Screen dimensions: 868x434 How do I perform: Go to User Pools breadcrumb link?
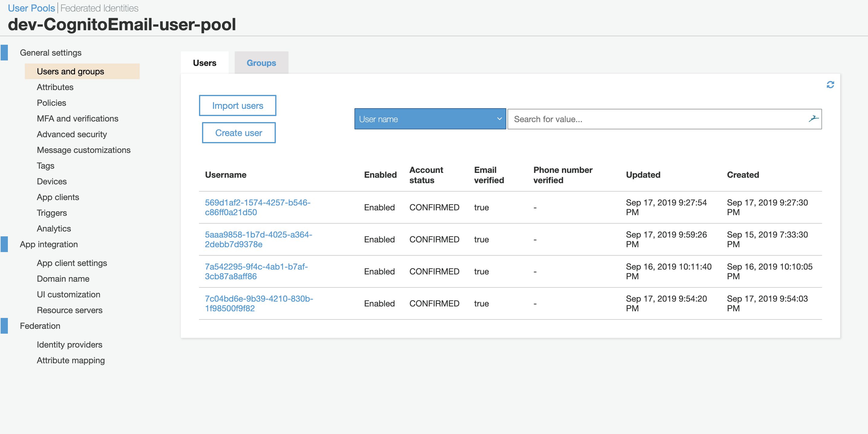[x=31, y=8]
